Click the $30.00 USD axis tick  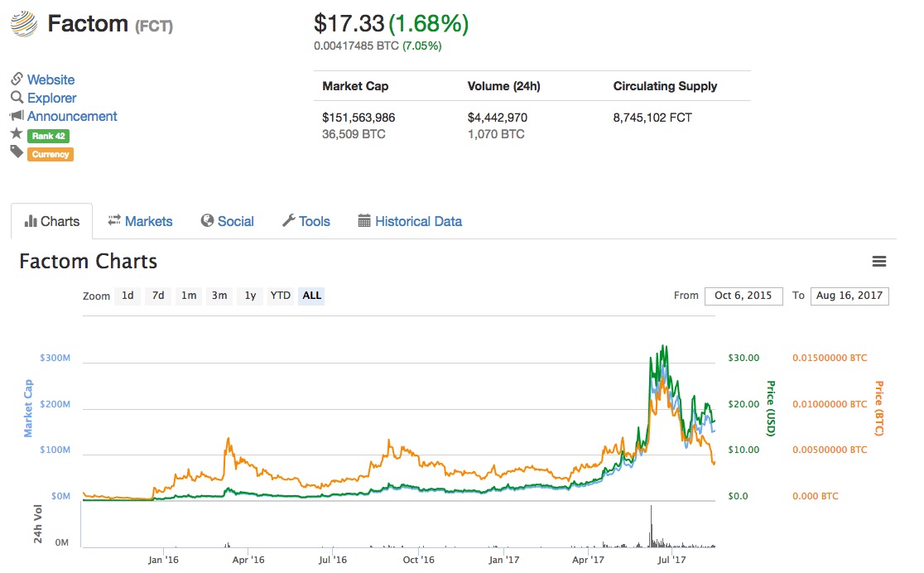744,358
